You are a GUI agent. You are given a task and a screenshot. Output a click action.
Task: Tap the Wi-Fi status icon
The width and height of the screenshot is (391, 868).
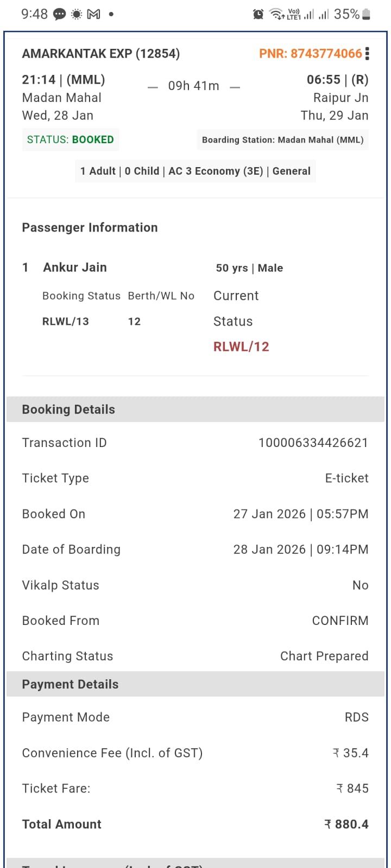click(276, 15)
